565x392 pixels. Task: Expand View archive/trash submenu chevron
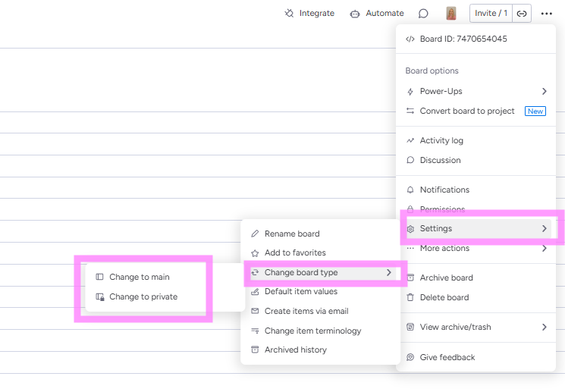pyautogui.click(x=544, y=327)
